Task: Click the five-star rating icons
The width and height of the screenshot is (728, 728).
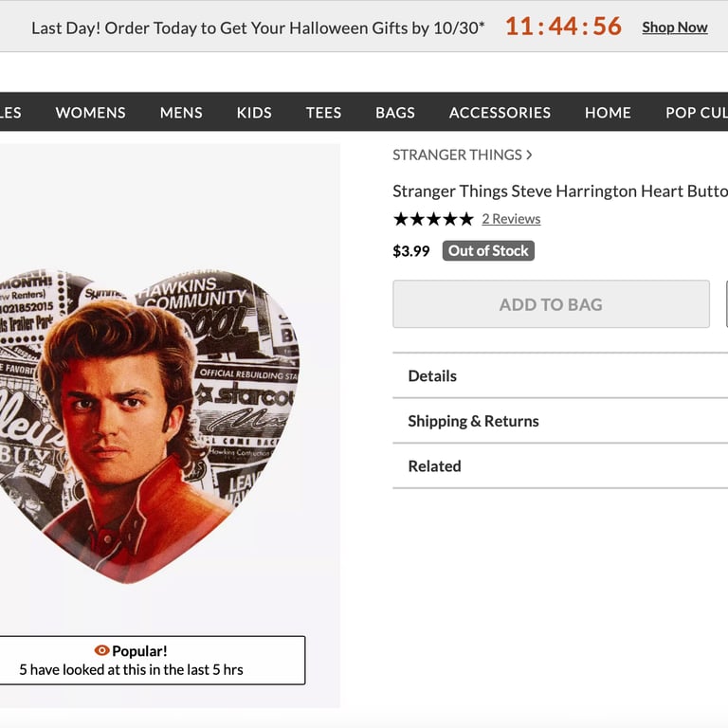Action: [433, 219]
